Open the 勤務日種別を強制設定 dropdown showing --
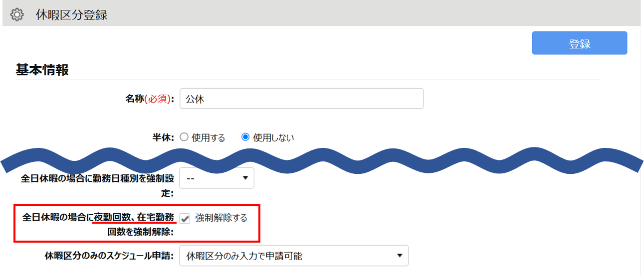 pos(216,178)
